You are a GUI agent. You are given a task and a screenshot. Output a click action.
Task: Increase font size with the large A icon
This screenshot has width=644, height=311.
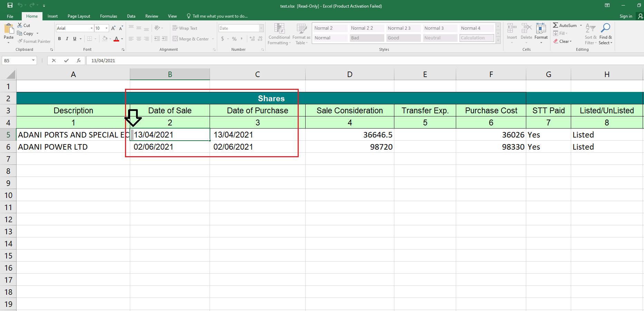[x=113, y=28]
